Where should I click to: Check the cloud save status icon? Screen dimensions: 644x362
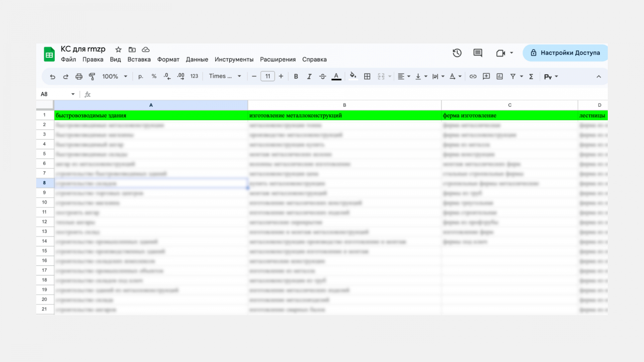pos(146,49)
